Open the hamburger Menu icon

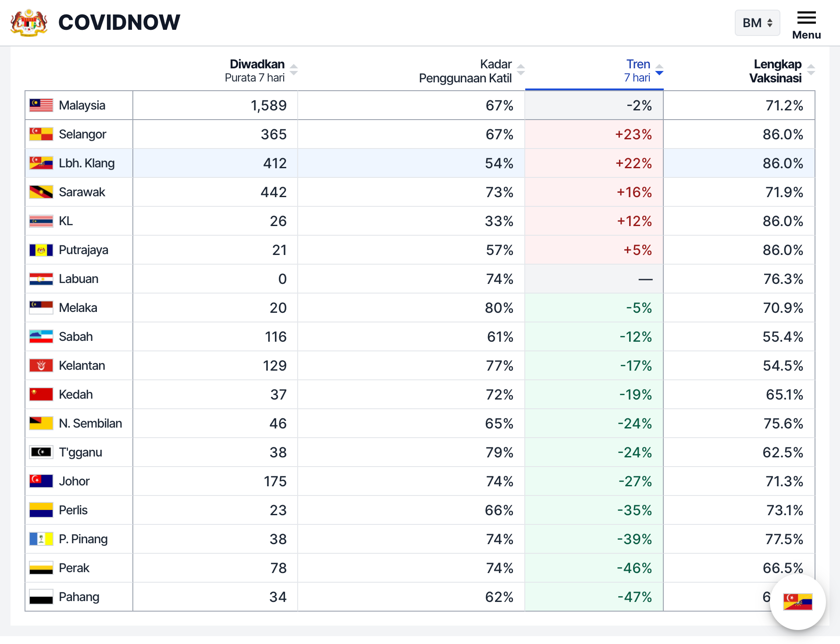click(x=806, y=18)
